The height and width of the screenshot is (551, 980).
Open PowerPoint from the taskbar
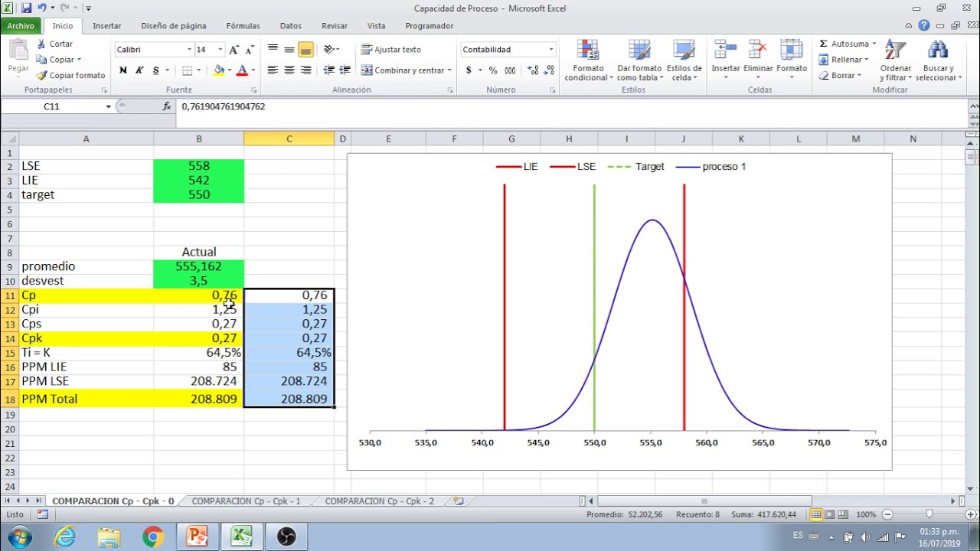(198, 536)
